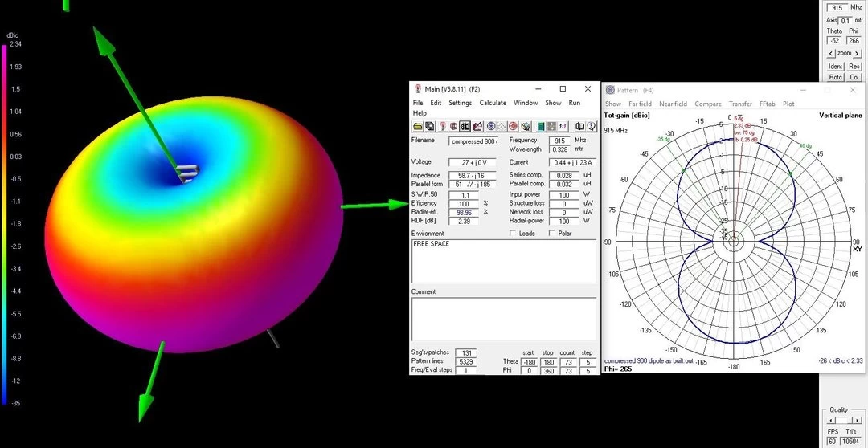Click the Ident button
868x448 pixels.
835,67
